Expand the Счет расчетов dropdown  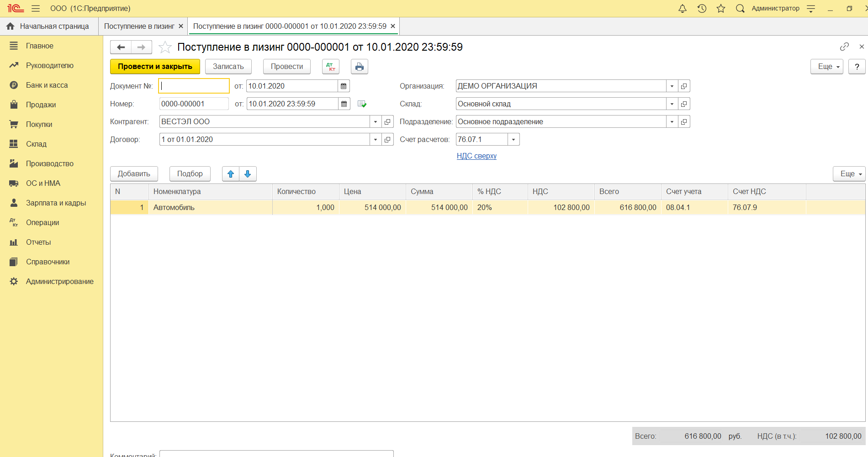(513, 140)
